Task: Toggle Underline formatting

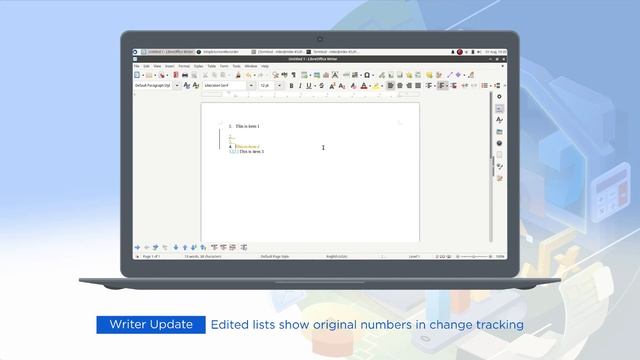Action: click(309, 86)
